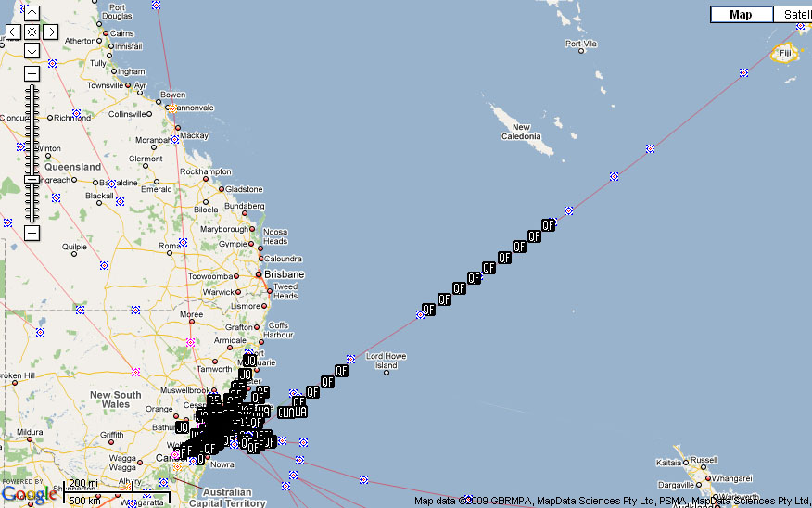Screen dimensions: 812x508
Task: Click the waypoint marker next to Roma
Action: (x=183, y=242)
